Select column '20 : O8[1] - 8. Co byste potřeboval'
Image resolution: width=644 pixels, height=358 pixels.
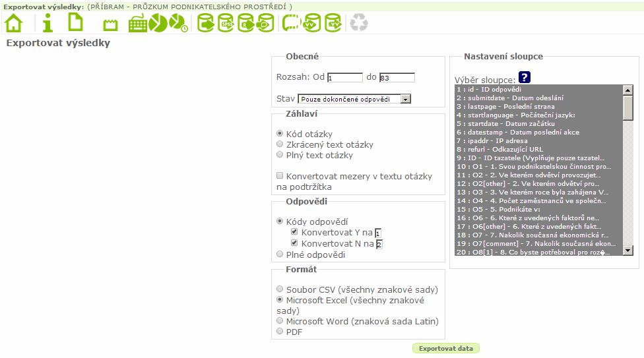tap(539, 252)
